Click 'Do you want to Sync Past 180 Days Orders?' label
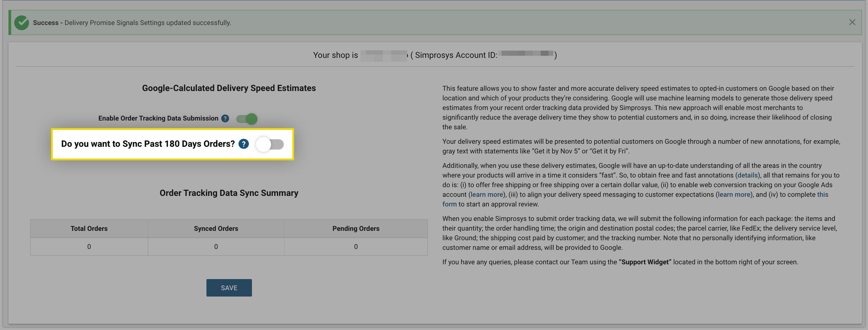The image size is (868, 330). pos(148,144)
